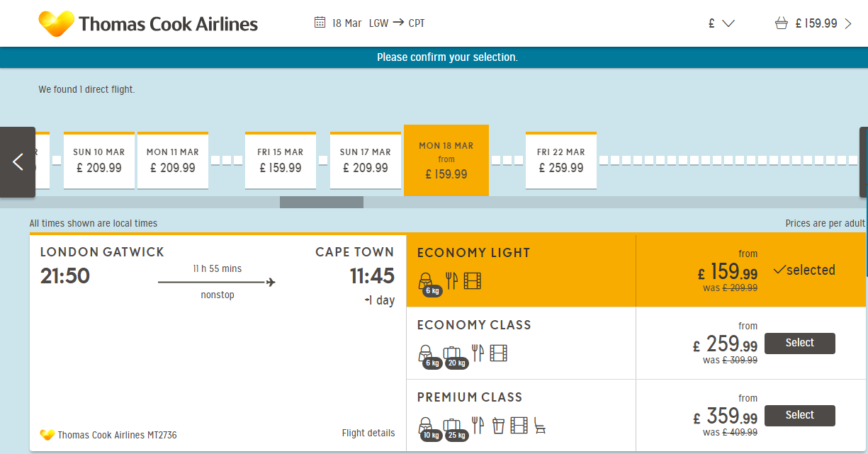Open the Flight details link

click(368, 433)
